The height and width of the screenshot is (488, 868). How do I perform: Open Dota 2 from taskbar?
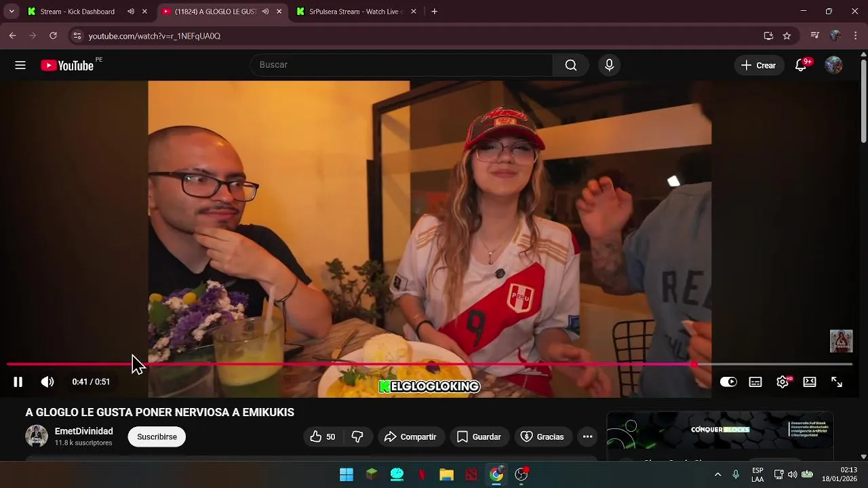pyautogui.click(x=471, y=474)
